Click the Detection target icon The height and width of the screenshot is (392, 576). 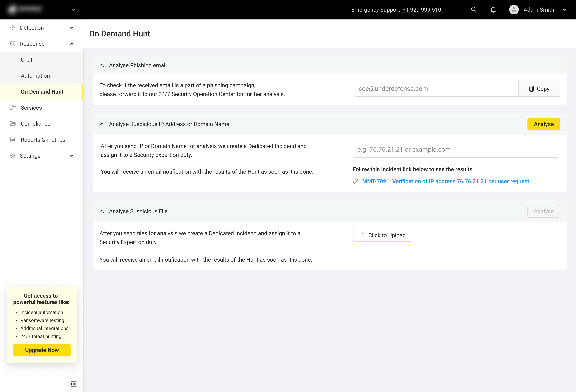tap(12, 28)
